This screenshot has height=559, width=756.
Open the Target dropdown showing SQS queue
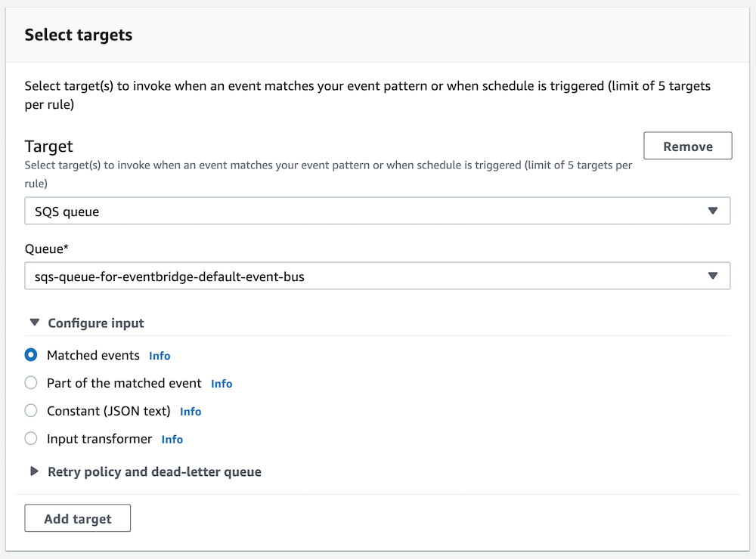tap(378, 211)
